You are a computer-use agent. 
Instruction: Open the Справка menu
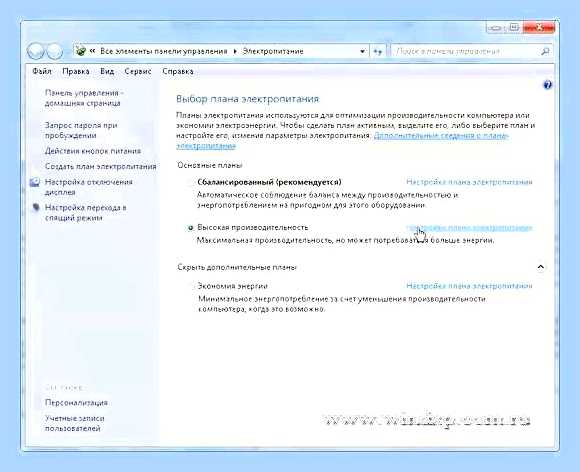click(178, 71)
